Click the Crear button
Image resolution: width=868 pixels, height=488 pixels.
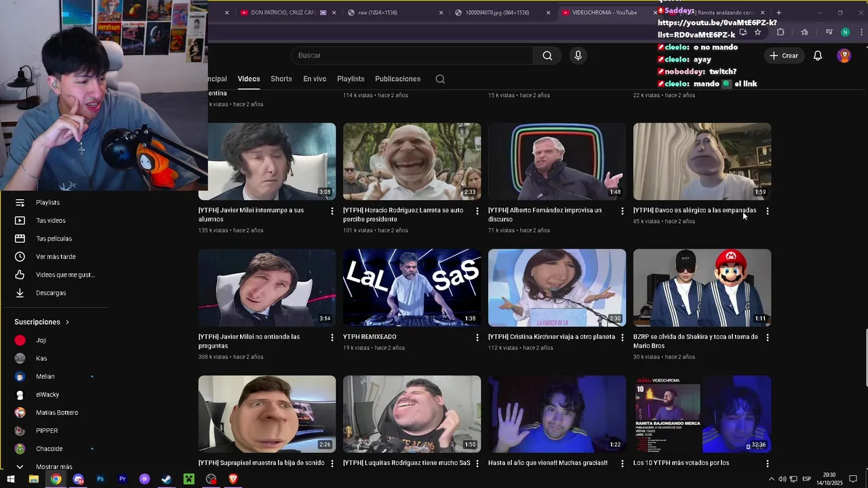(784, 56)
